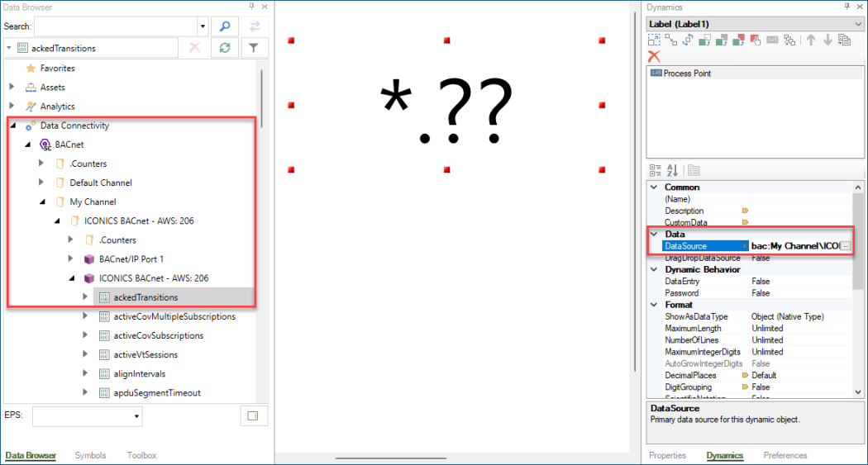Click the green refresh icon in Data Browser
Viewport: 868px width, 465px height.
pyautogui.click(x=224, y=48)
